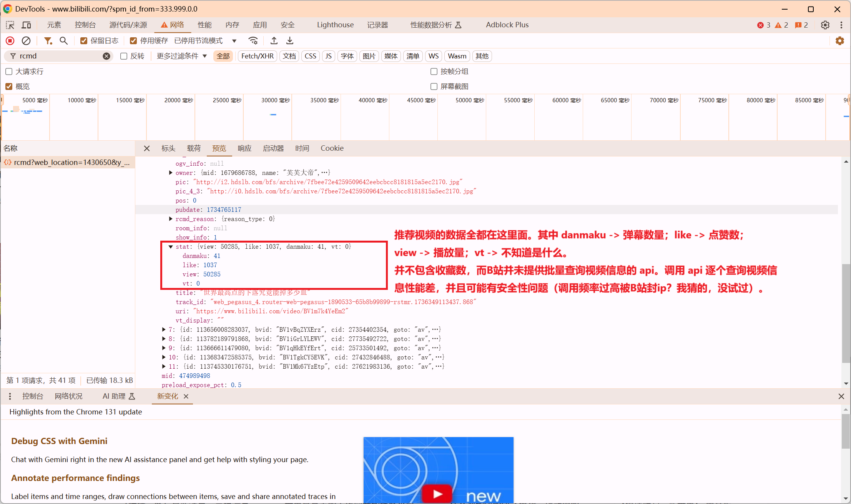Filter requests by 图片 type
This screenshot has height=504, width=851.
tap(369, 56)
